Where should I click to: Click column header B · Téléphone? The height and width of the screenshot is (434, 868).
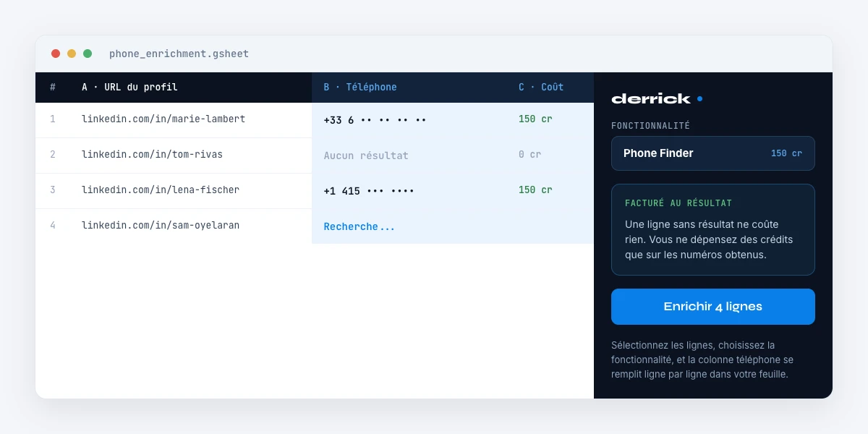click(360, 87)
